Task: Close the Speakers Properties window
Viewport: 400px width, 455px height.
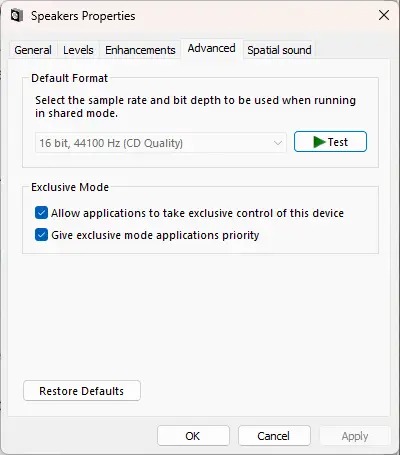Action: [384, 15]
